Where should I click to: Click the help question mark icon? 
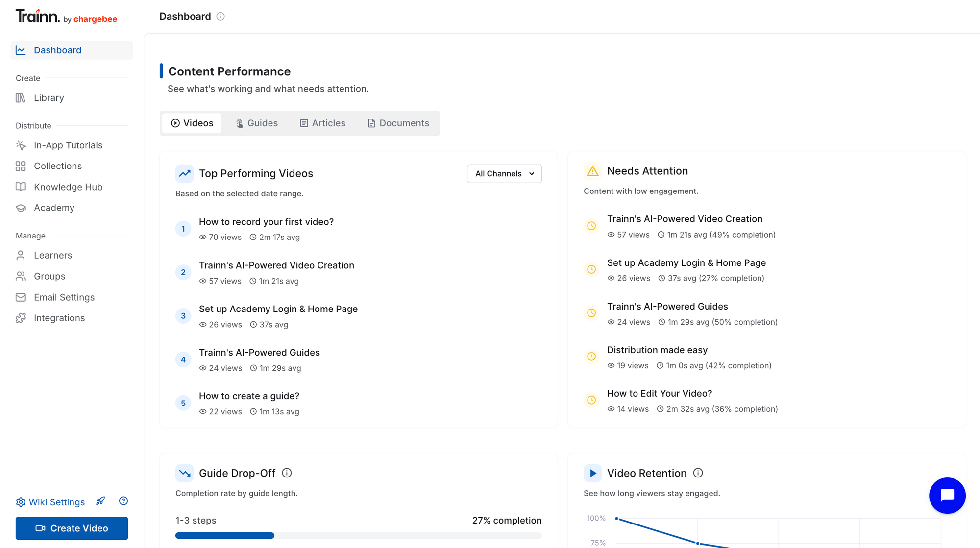click(123, 501)
